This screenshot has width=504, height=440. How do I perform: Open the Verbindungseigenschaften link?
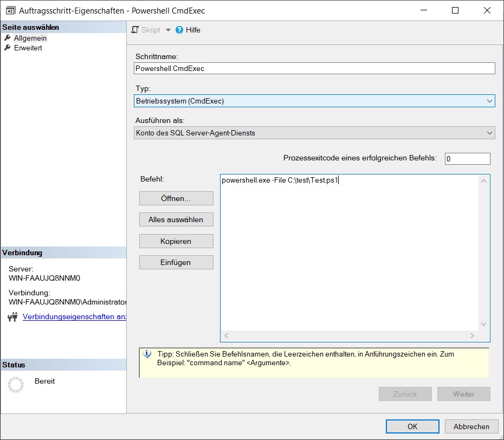74,317
